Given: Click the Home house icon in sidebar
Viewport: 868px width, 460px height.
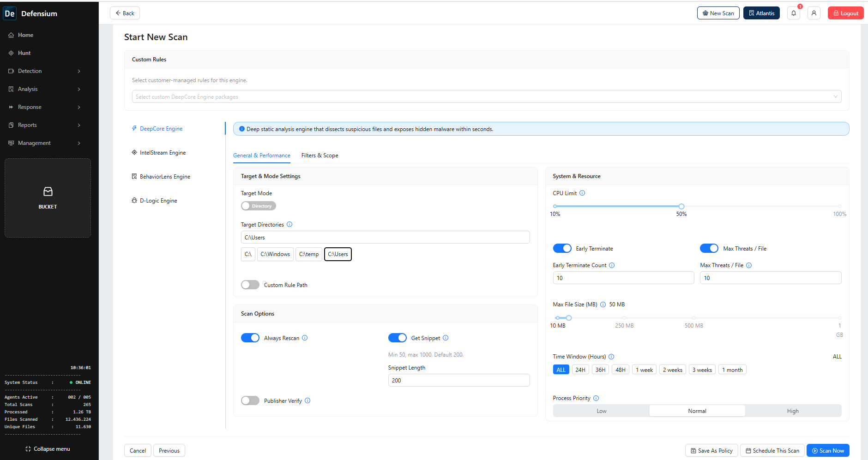Looking at the screenshot, I should [x=11, y=35].
